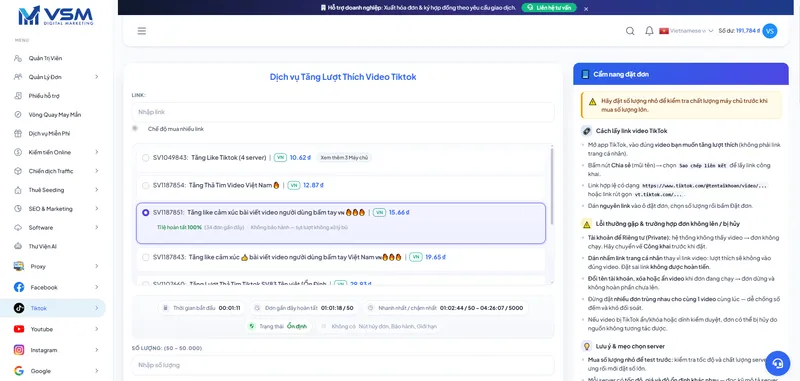Expand Youtube submenu chevron
This screenshot has width=800, height=381.
(96, 329)
